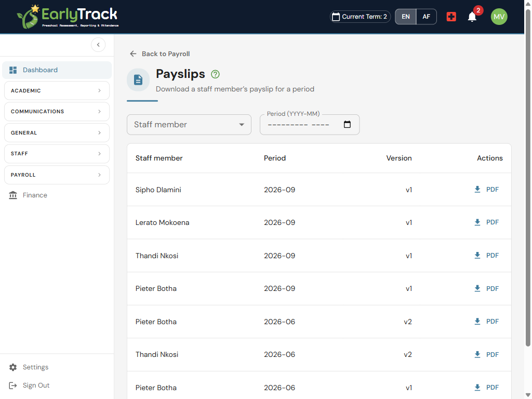The height and width of the screenshot is (399, 532).
Task: Open notifications bell with 2 alerts
Action: (x=472, y=17)
